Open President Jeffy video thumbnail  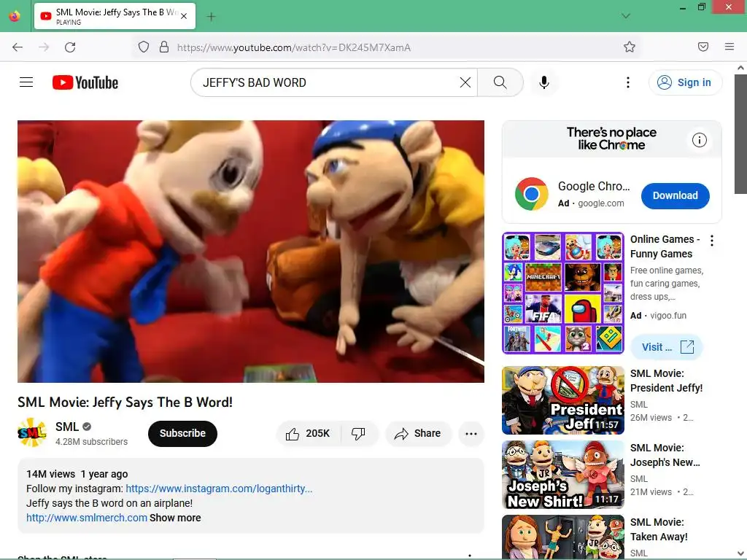tap(563, 400)
